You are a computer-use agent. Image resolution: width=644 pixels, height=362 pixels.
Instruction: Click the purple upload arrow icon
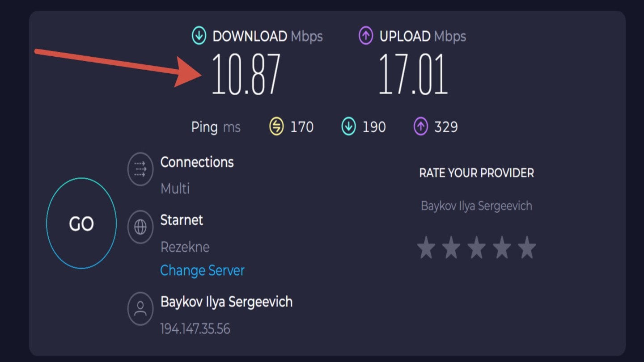(366, 36)
